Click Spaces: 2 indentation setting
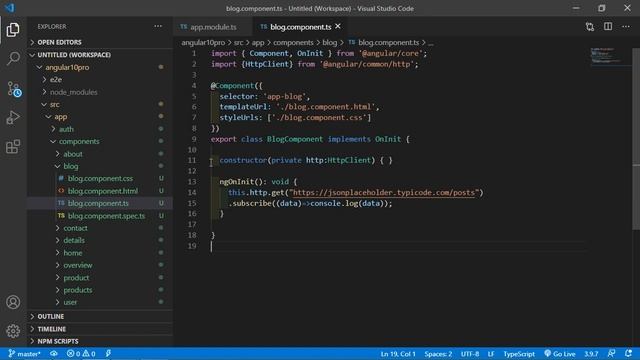The width and height of the screenshot is (640, 360). [x=438, y=354]
